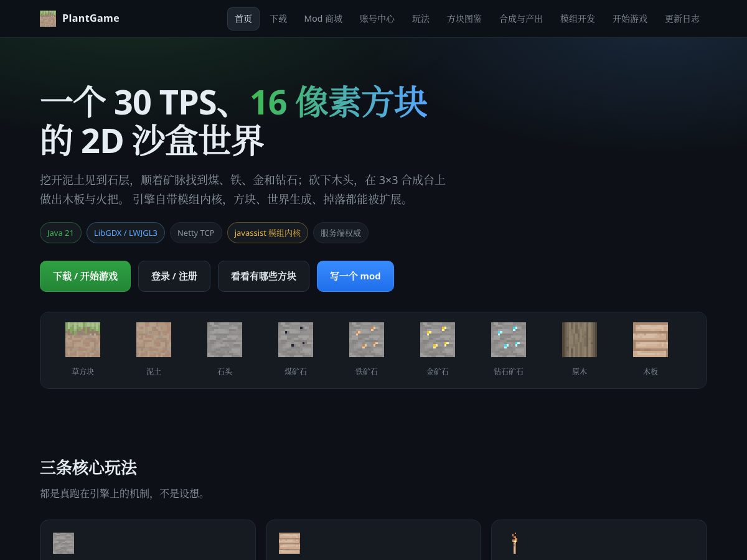This screenshot has width=747, height=560.
Task: Click the plank icon in second gameplay card
Action: [289, 543]
